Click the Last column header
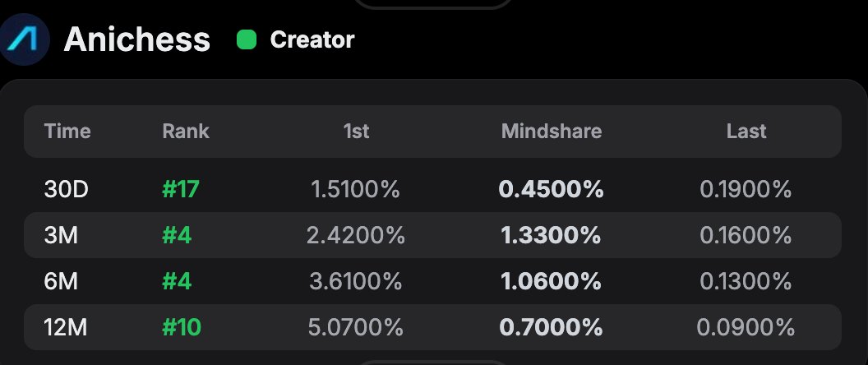 pyautogui.click(x=746, y=131)
